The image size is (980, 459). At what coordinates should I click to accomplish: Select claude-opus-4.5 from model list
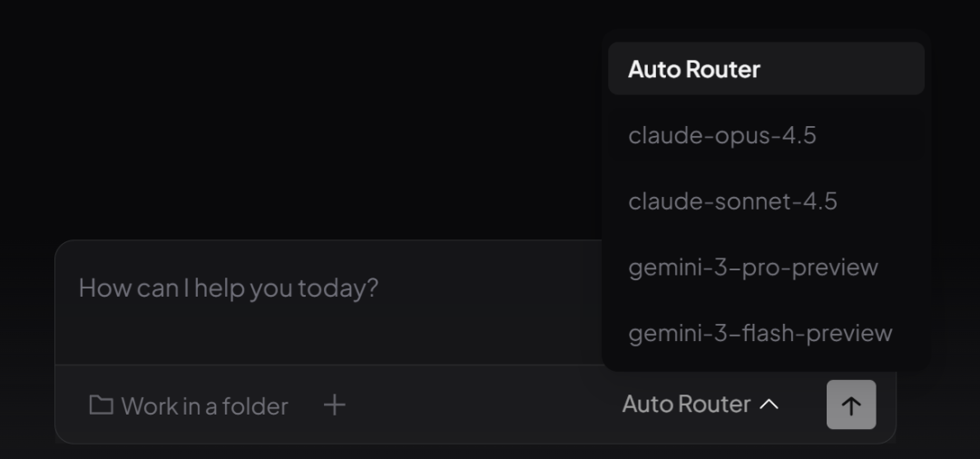point(766,135)
